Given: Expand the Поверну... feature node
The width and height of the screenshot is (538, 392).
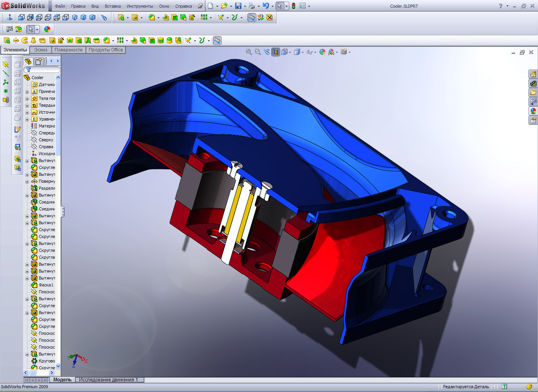Looking at the screenshot, I should (27, 182).
